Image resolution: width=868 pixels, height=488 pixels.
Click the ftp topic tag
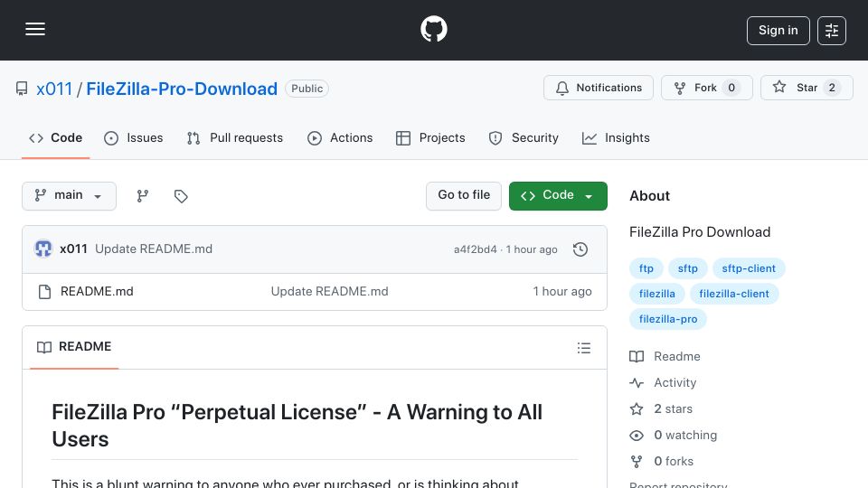pyautogui.click(x=646, y=268)
